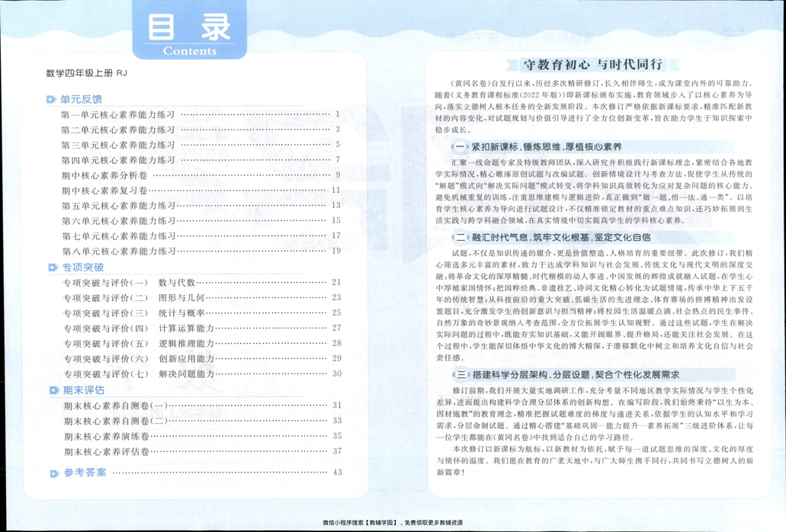Click the 微信小程序搜索【教辅学园】footer text

pos(393,524)
